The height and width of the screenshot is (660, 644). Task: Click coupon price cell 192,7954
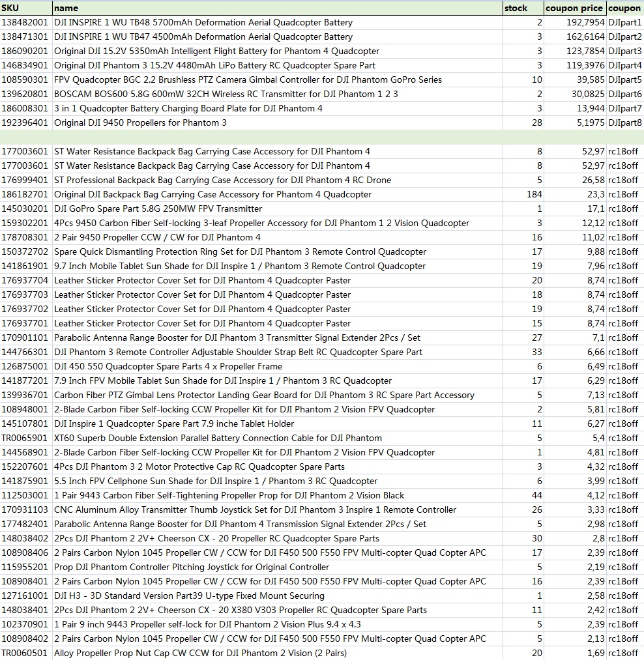coord(574,22)
